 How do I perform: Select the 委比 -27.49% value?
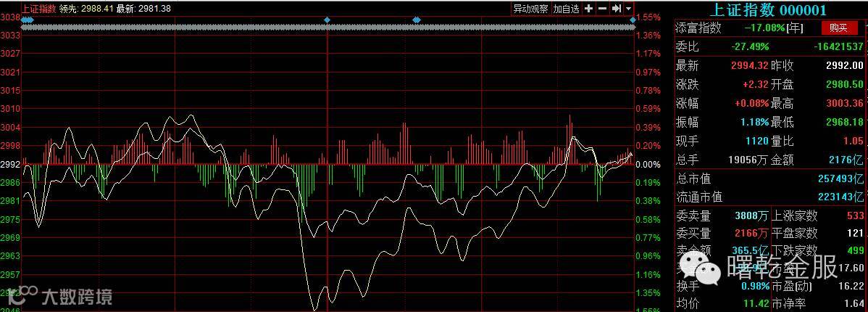point(749,47)
